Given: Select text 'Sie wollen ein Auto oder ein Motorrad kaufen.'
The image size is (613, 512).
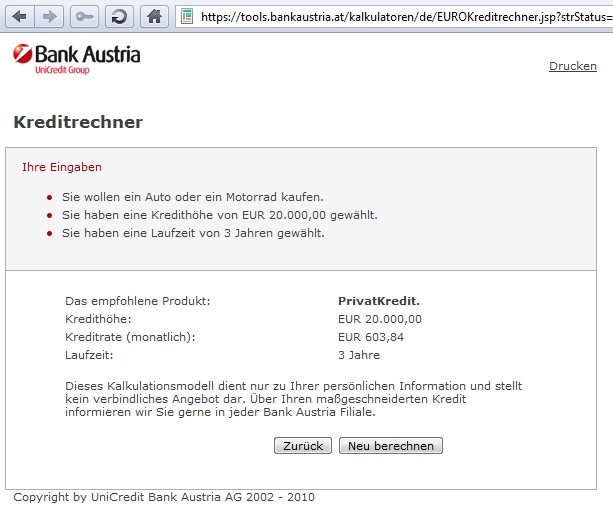Looking at the screenshot, I should pos(193,197).
